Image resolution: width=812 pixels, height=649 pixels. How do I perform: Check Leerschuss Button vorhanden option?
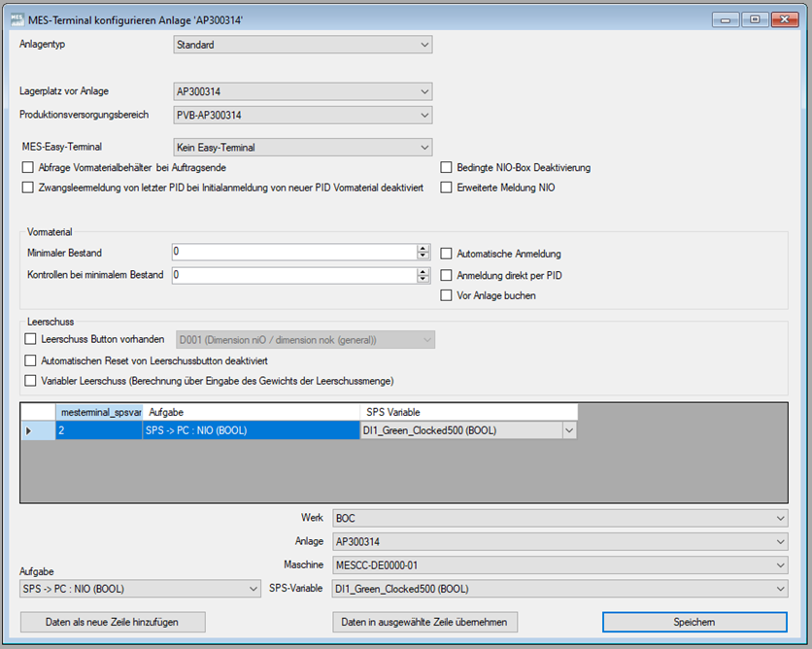30,339
